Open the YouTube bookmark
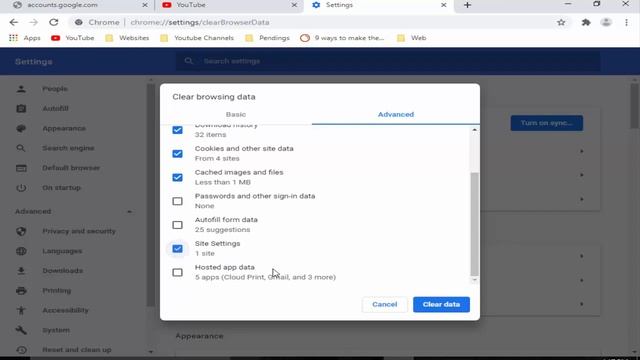 pos(73,38)
